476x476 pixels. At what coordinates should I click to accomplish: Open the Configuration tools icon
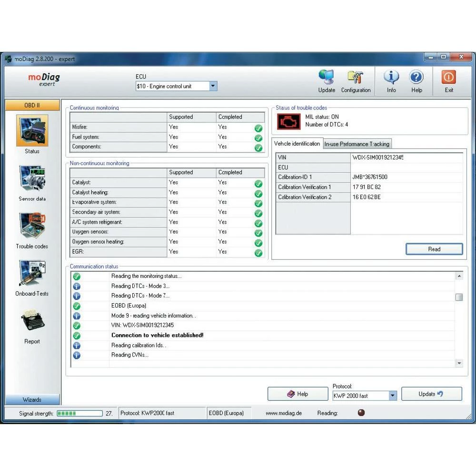click(x=356, y=78)
